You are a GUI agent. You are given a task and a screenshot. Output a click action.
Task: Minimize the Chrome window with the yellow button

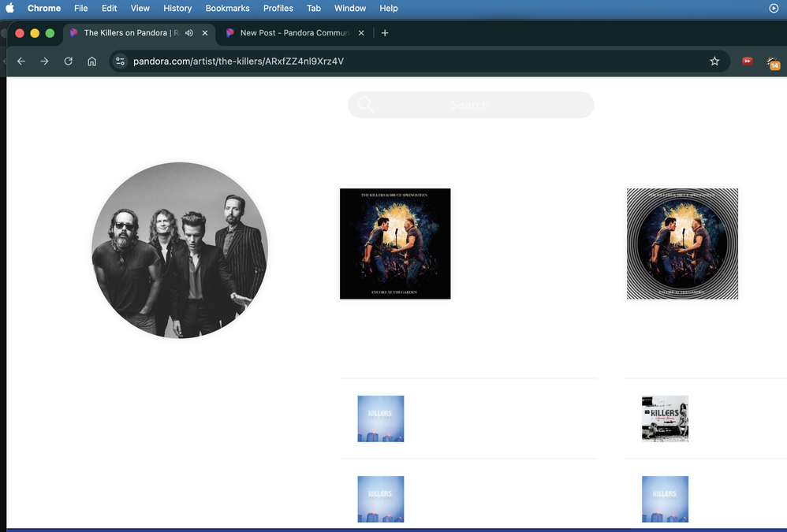35,33
